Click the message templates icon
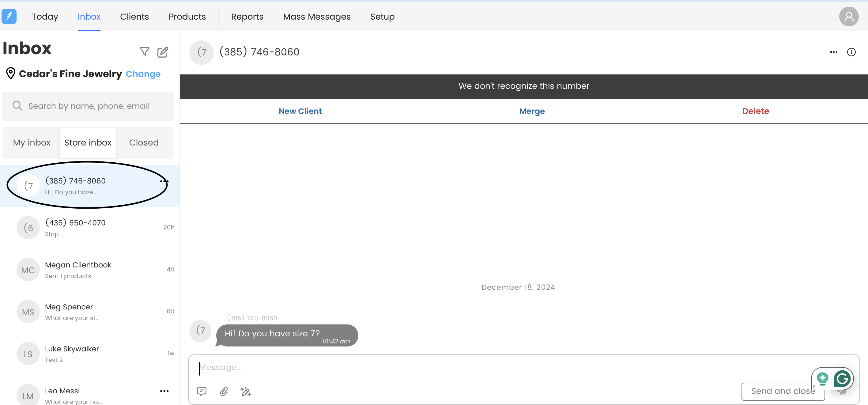 pyautogui.click(x=202, y=391)
